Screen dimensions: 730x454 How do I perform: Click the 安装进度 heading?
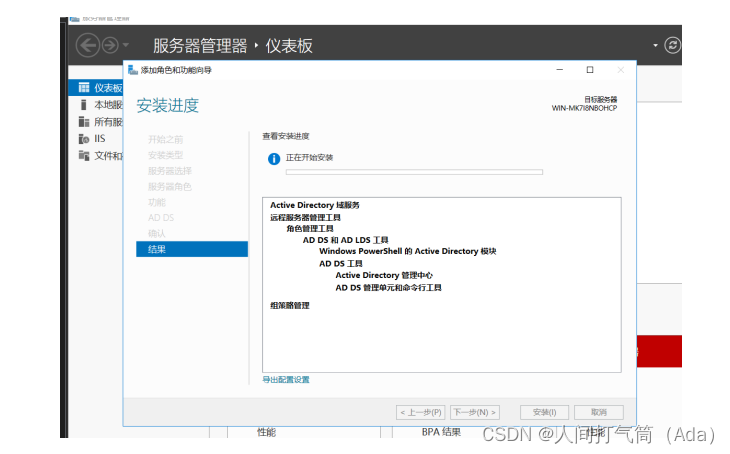168,106
